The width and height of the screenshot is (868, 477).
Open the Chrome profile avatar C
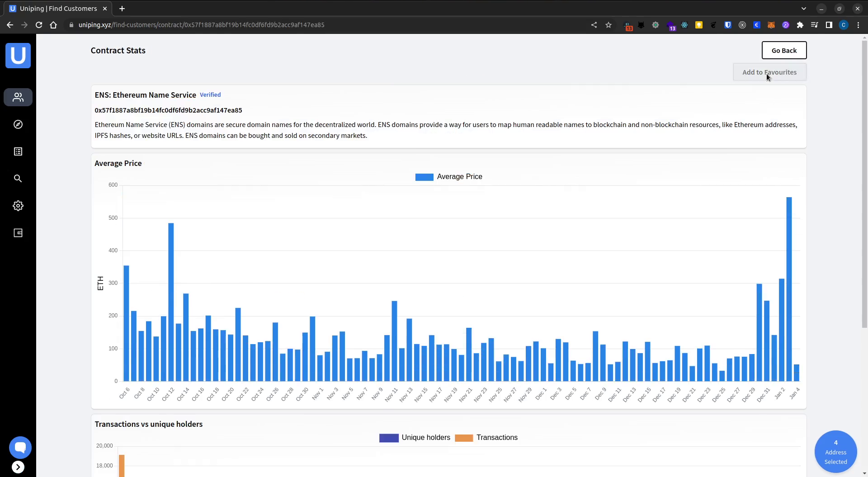point(844,25)
